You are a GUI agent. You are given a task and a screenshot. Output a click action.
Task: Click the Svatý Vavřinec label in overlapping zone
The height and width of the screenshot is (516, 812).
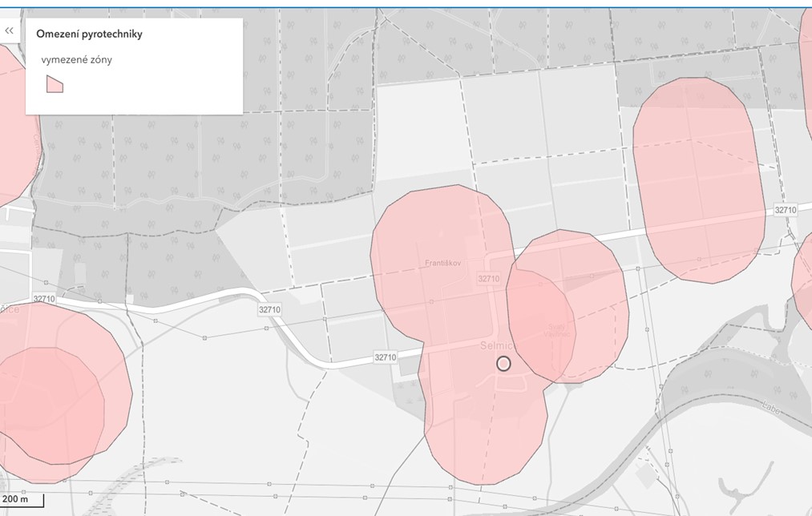(557, 329)
